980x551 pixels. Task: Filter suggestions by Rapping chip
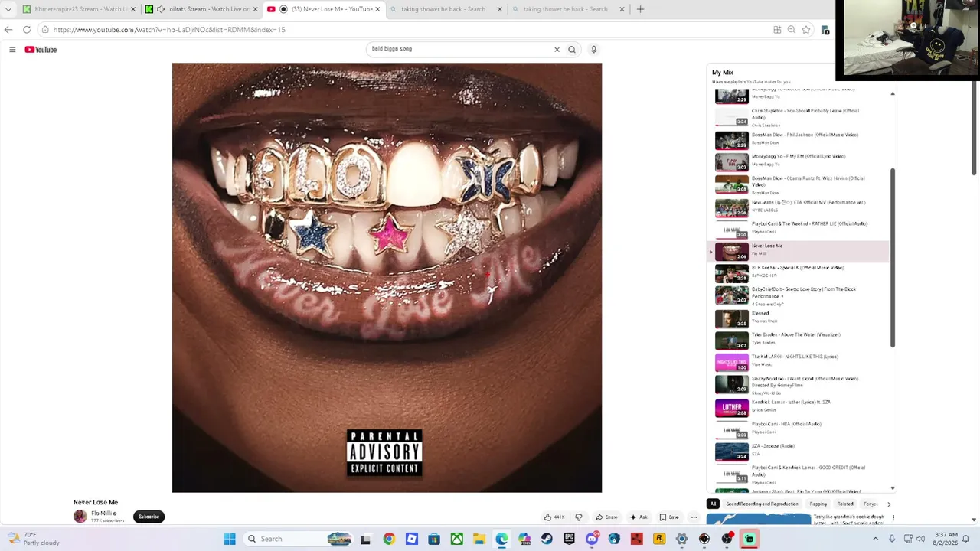point(818,504)
